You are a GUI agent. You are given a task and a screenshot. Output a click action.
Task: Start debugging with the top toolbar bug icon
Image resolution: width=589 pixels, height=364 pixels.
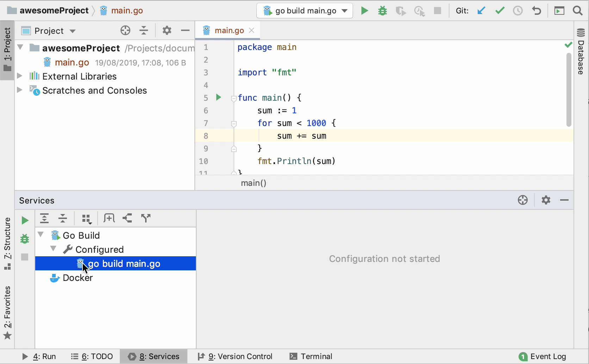click(383, 11)
